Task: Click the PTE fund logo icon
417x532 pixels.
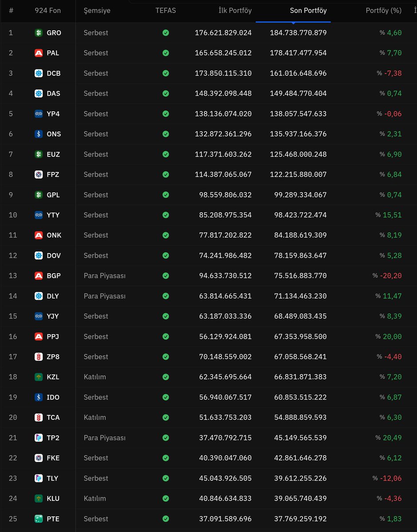Action: pyautogui.click(x=39, y=519)
